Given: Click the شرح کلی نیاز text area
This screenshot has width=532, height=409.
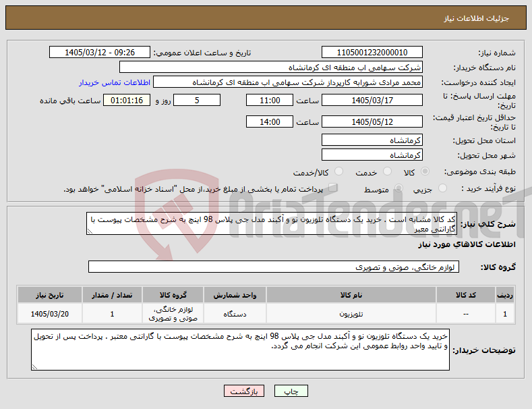Looking at the screenshot, I should click(x=272, y=223).
